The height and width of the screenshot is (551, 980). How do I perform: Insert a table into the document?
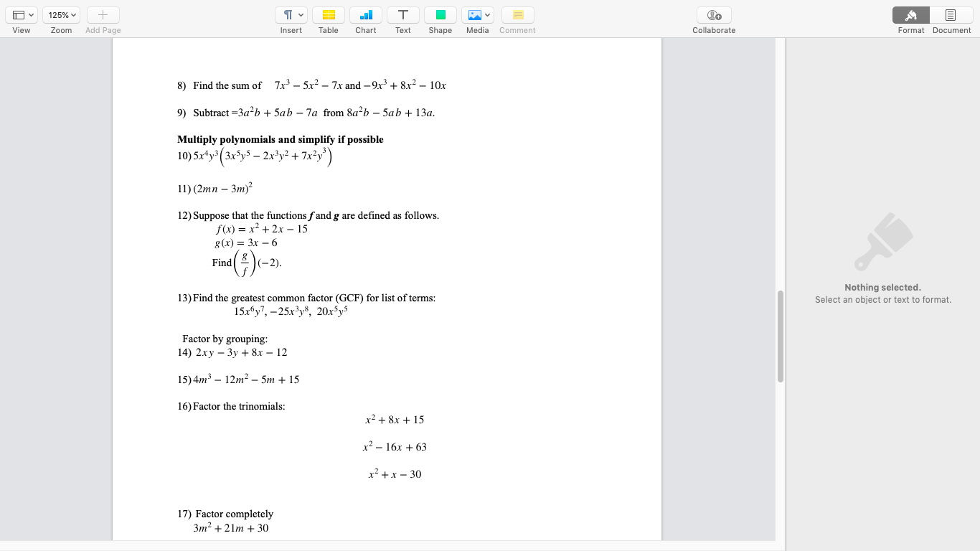click(328, 14)
